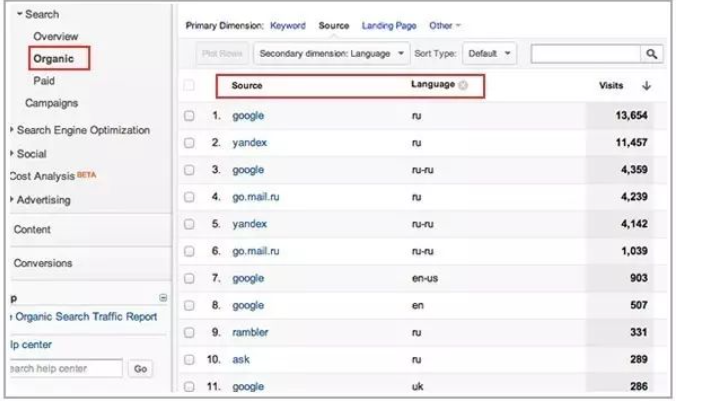Click the Source column header

pyautogui.click(x=247, y=86)
